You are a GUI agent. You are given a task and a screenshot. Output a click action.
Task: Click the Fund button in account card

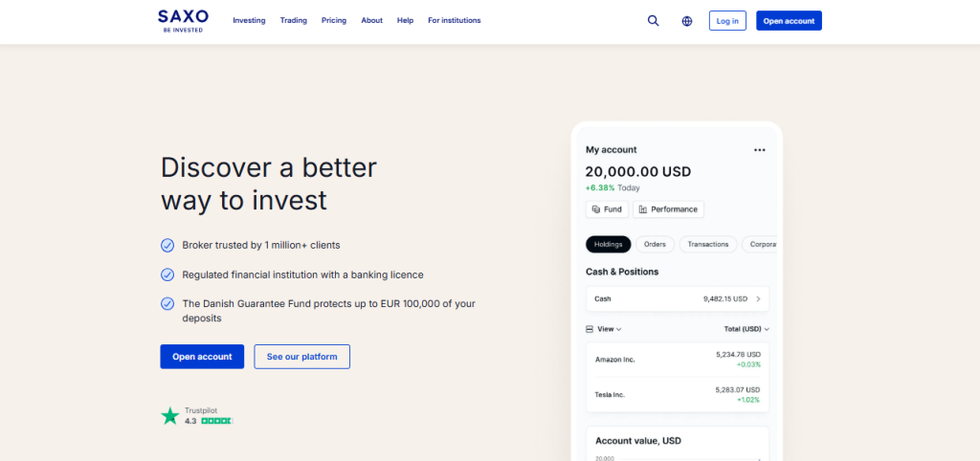(x=607, y=209)
